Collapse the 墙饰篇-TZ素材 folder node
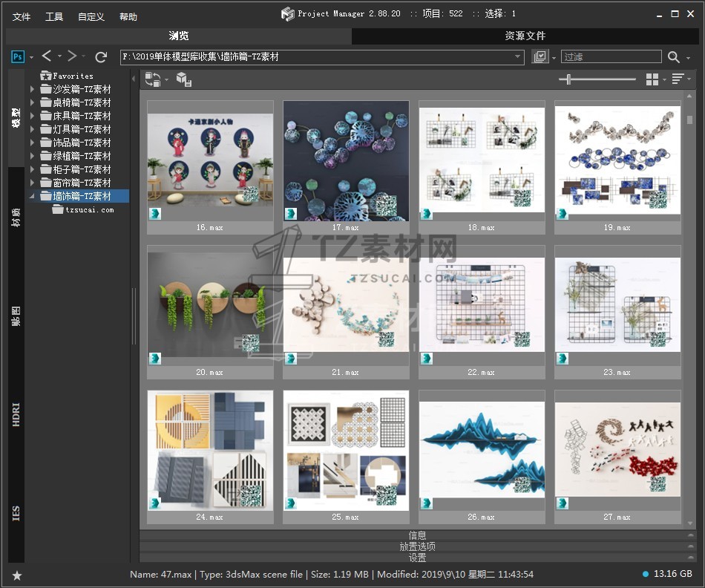 click(32, 197)
